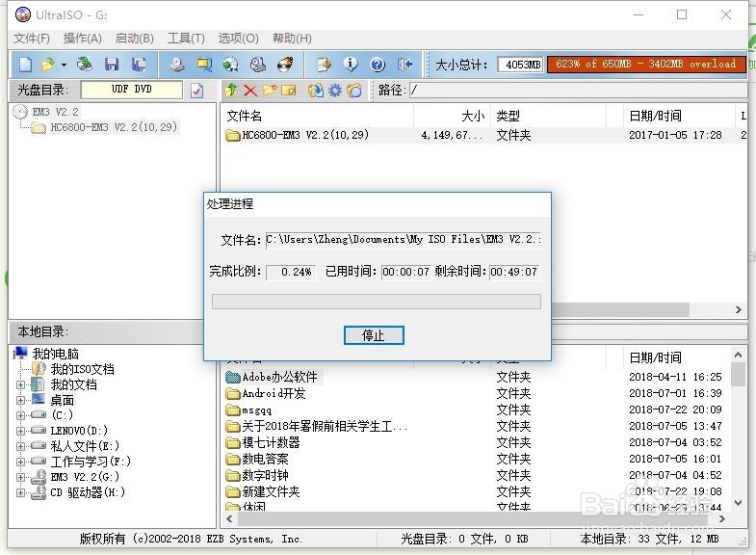
Task: Click the Up one level green arrow icon
Action: coord(231,91)
